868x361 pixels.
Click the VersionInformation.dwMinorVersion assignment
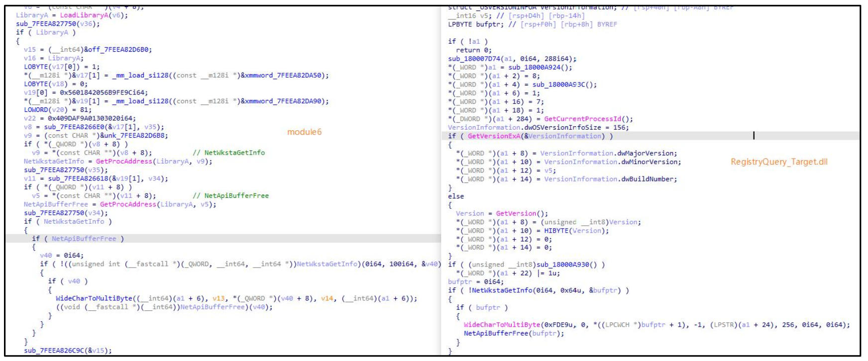pos(568,162)
